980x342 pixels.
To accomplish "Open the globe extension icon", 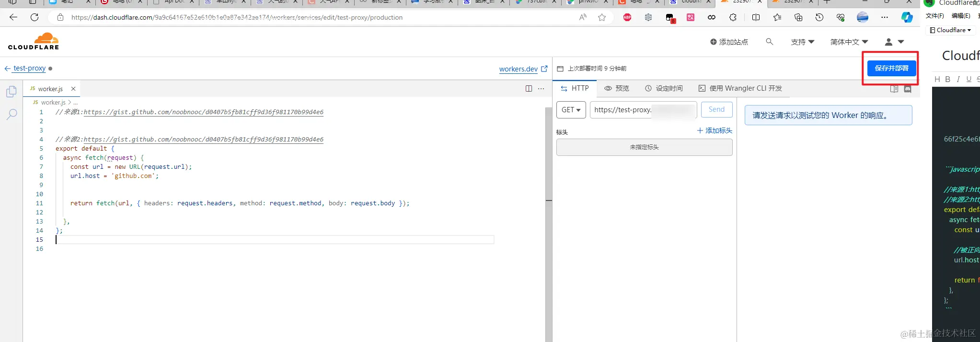I will tap(648, 17).
